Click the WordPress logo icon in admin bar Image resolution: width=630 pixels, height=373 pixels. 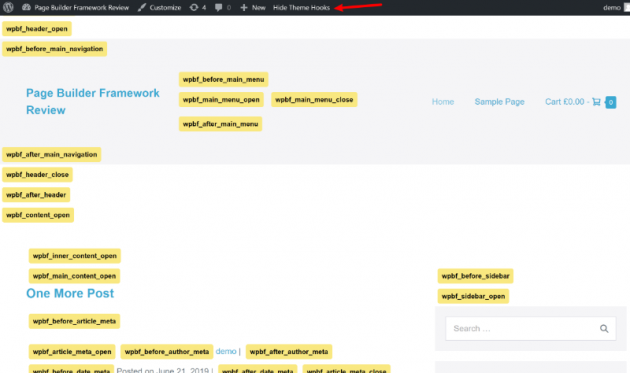click(8, 7)
